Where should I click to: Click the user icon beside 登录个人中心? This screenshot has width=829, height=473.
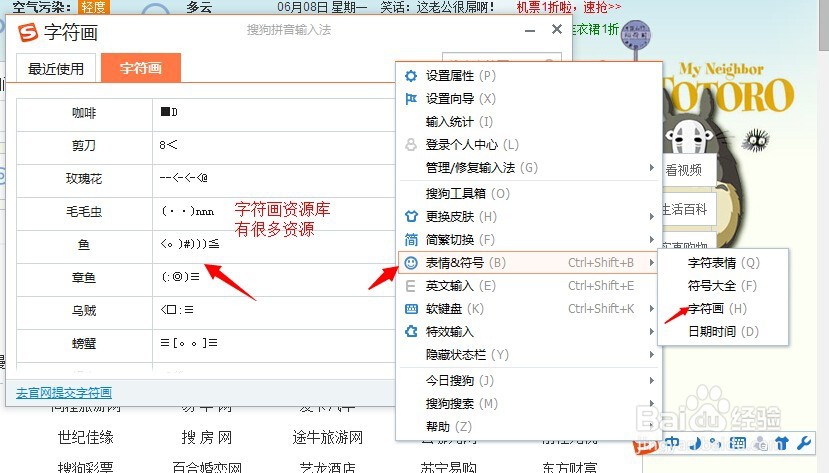coord(411,144)
